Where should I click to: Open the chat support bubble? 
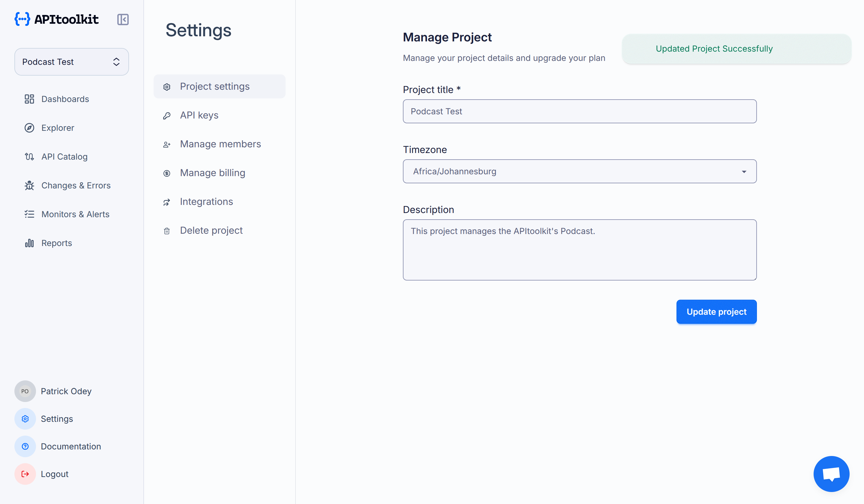831,473
